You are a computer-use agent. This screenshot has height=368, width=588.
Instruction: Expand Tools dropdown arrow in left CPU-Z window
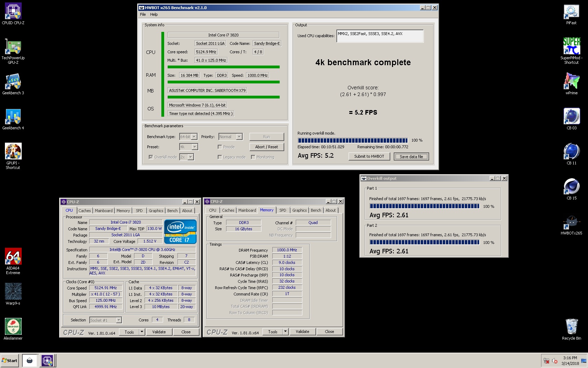142,332
